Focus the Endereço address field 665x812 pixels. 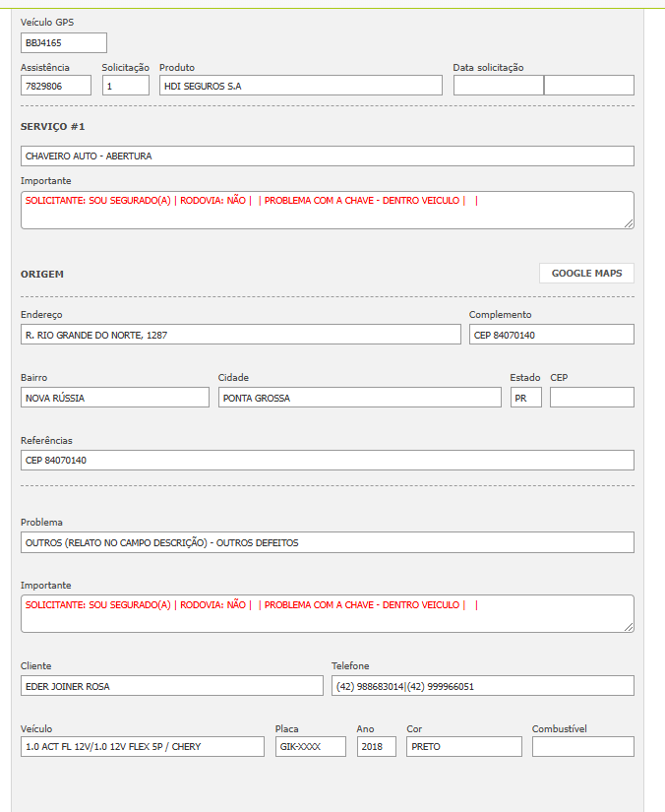coord(240,335)
